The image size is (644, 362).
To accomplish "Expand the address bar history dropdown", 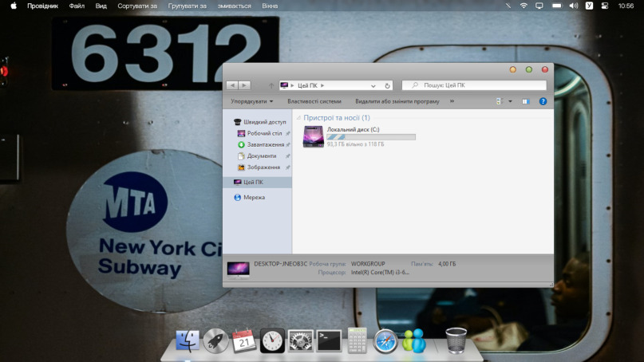I will pyautogui.click(x=373, y=86).
